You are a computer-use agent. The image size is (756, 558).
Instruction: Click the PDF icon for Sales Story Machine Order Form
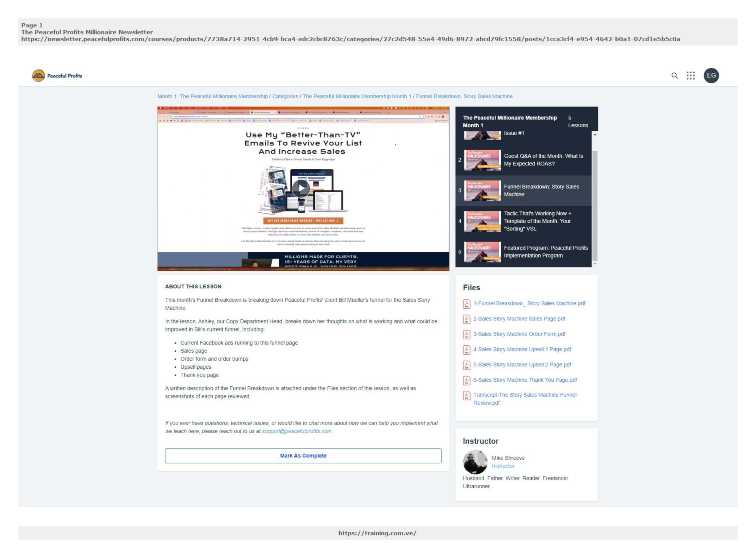(x=466, y=334)
